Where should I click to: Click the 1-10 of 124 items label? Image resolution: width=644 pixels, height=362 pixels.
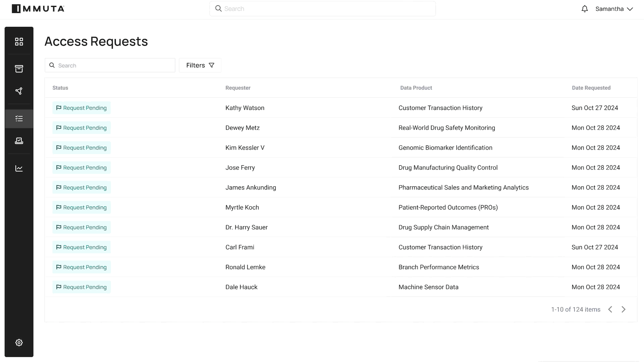coord(576,309)
